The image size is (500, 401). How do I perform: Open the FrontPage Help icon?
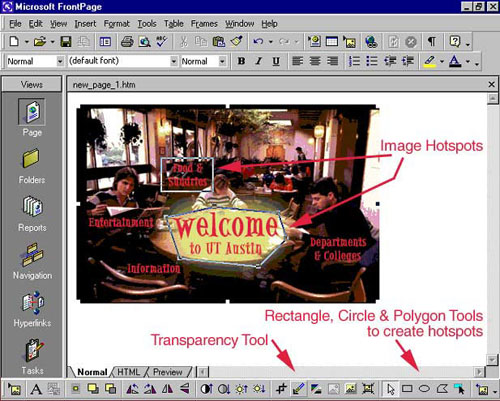[x=455, y=42]
